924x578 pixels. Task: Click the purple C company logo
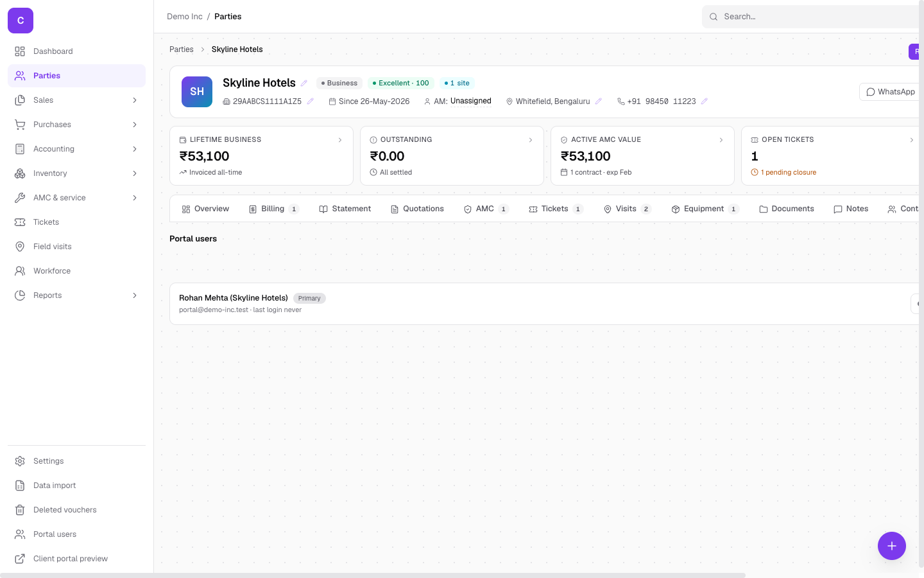[21, 21]
